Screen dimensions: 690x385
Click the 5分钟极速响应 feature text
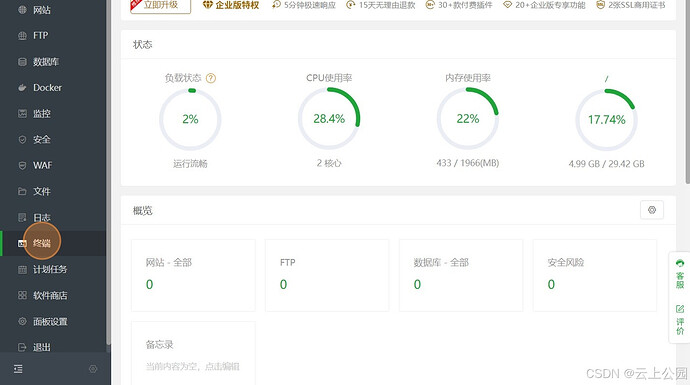click(309, 5)
